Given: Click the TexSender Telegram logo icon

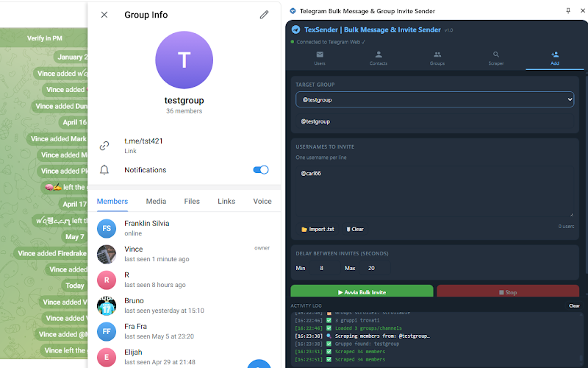Looking at the screenshot, I should point(296,29).
